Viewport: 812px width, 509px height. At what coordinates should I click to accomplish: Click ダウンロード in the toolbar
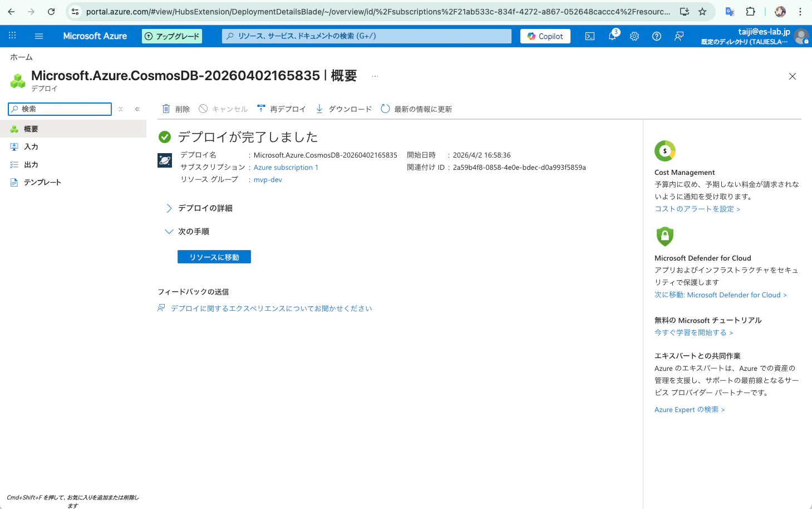point(343,109)
